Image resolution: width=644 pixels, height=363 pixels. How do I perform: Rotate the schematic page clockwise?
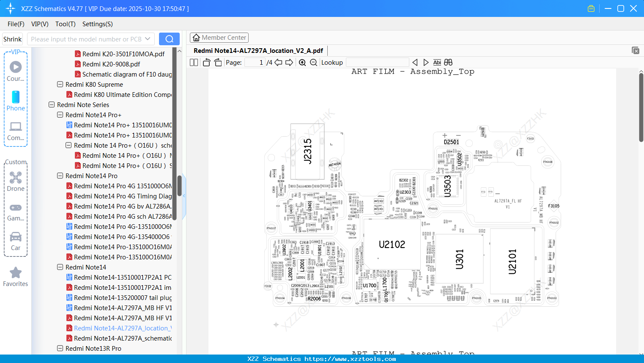point(217,62)
